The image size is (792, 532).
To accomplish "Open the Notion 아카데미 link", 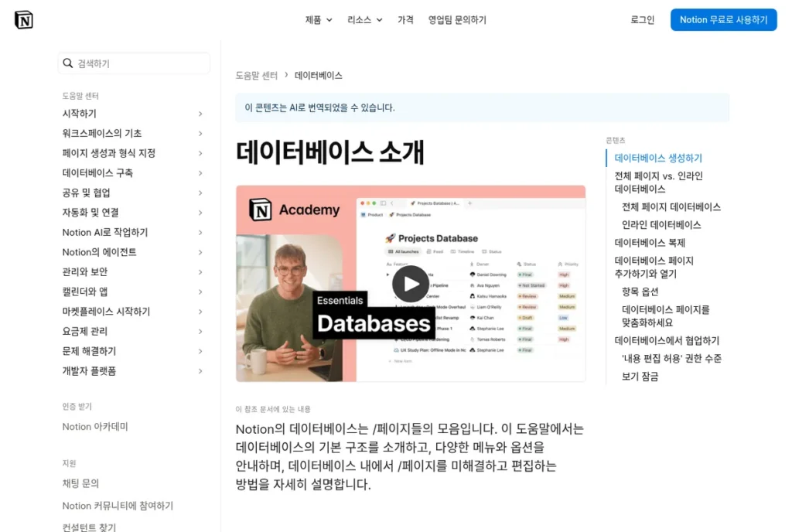I will (95, 427).
